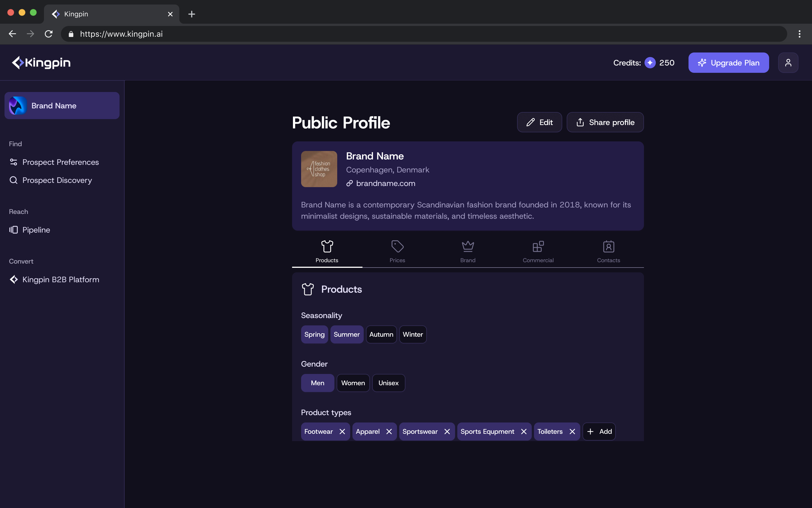Toggle the Spring seasonality chip
Image resolution: width=812 pixels, height=508 pixels.
[x=314, y=334]
